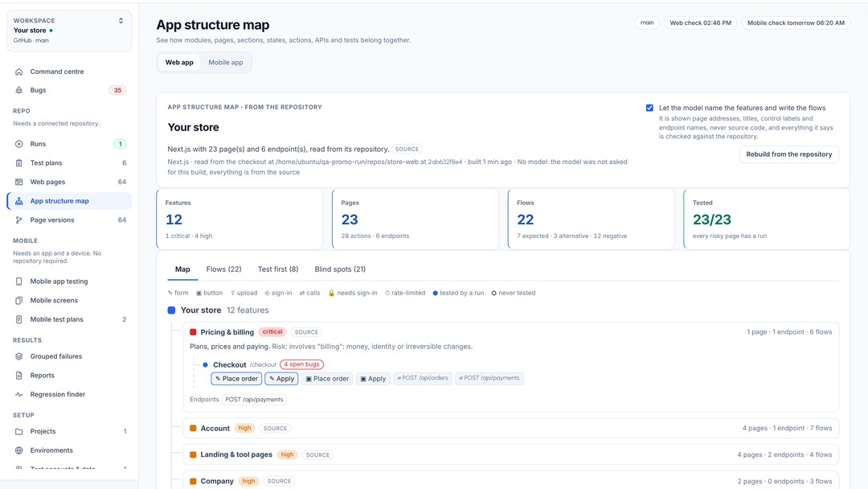Click the SOURCE tag beside Company
This screenshot has height=489, width=868.
(x=279, y=481)
